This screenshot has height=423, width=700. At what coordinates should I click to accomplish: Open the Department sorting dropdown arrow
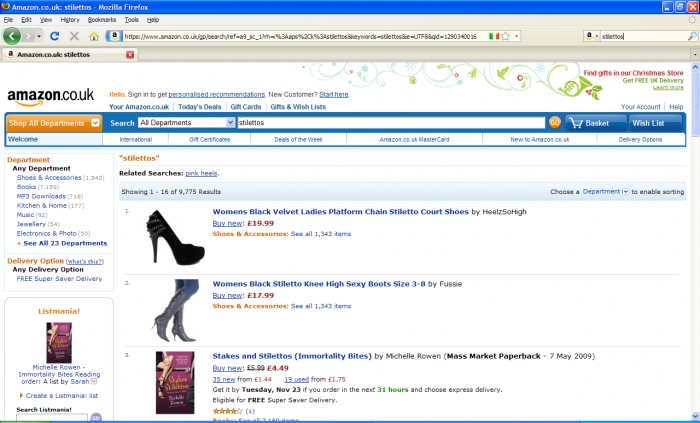click(626, 192)
